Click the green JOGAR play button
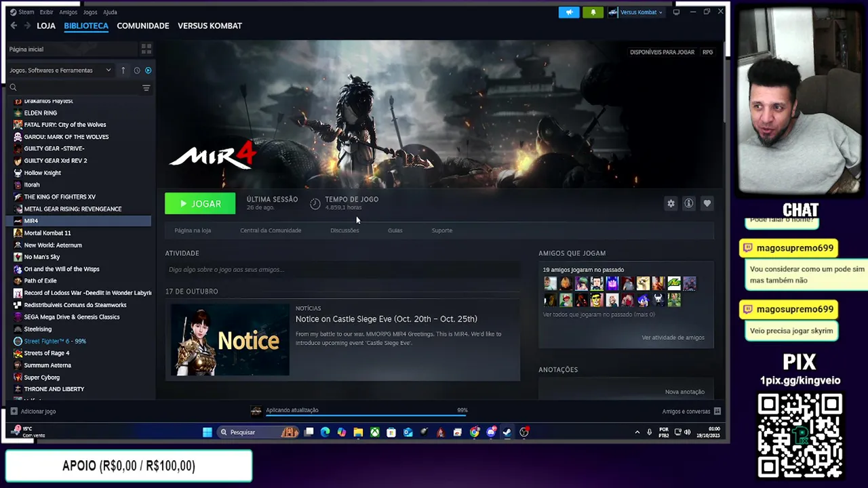The width and height of the screenshot is (868, 488). point(200,204)
